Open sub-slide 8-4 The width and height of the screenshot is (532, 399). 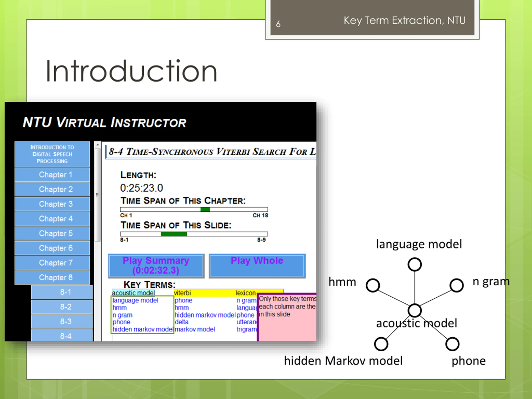coord(62,335)
